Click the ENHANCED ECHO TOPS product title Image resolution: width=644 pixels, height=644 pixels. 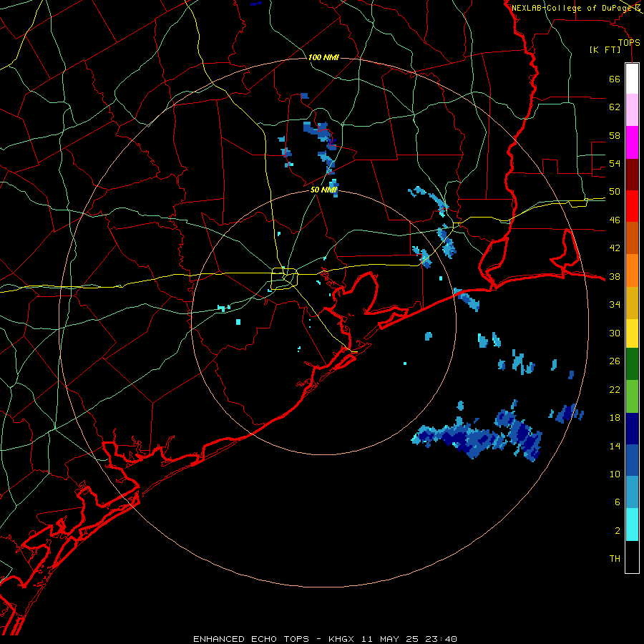pyautogui.click(x=251, y=639)
